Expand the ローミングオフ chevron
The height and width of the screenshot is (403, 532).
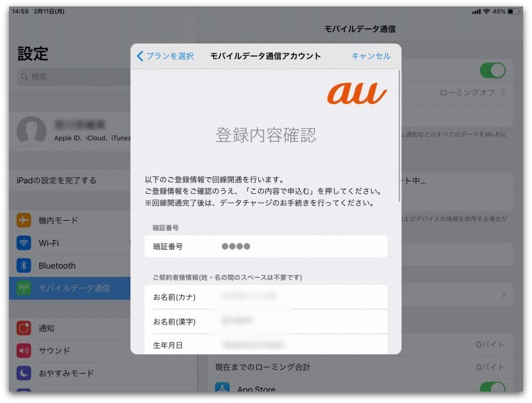[504, 92]
